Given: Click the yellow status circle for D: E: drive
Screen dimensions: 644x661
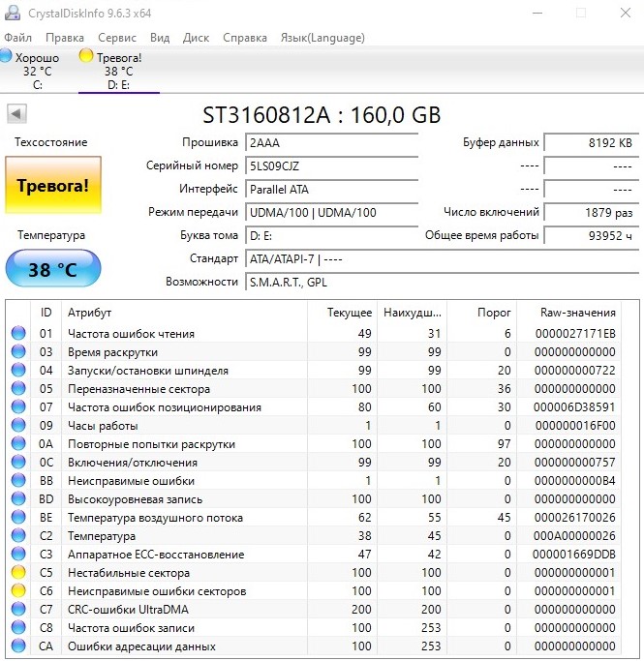Looking at the screenshot, I should coord(86,55).
